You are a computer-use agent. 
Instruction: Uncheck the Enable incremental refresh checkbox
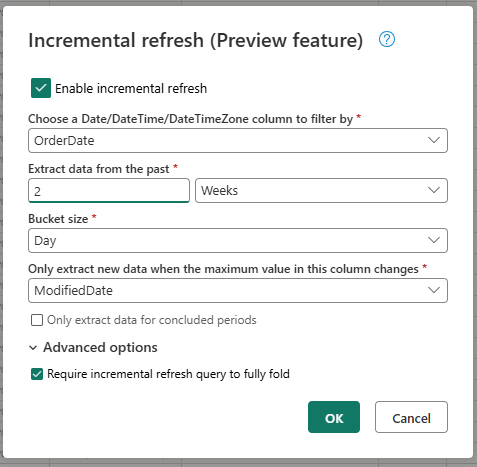click(x=41, y=88)
